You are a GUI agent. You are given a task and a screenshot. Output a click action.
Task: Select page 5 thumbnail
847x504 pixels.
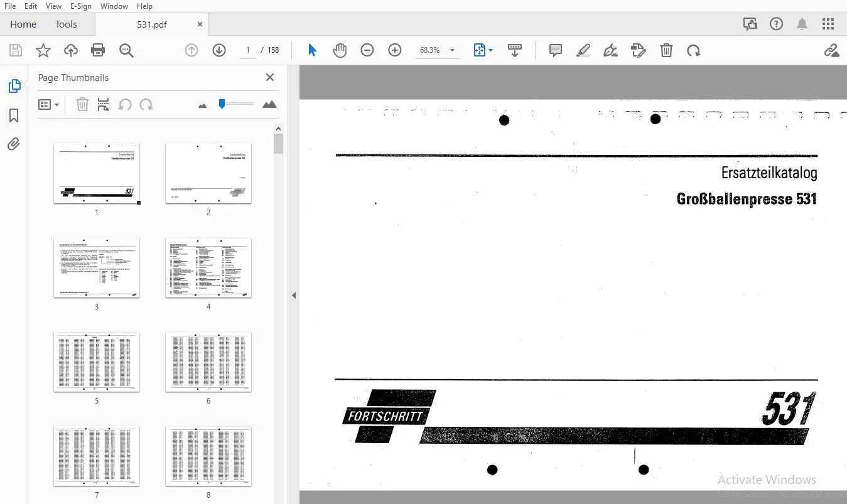97,362
